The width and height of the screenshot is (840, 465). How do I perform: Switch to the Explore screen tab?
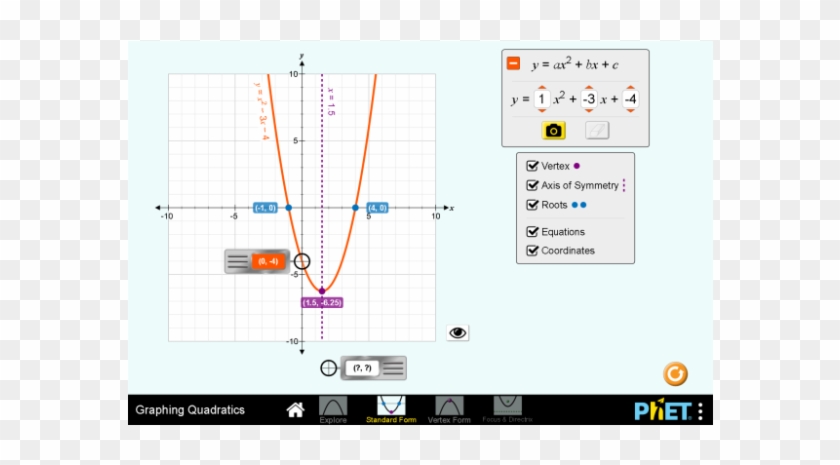333,409
